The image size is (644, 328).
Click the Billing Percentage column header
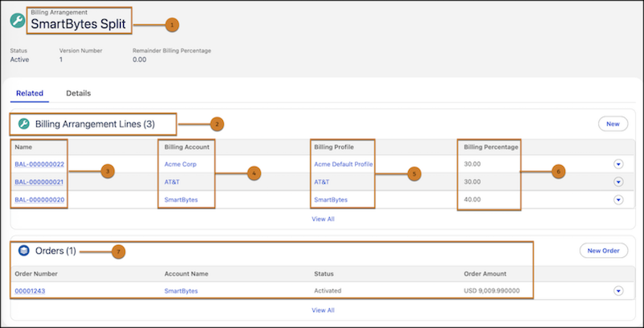(x=491, y=147)
